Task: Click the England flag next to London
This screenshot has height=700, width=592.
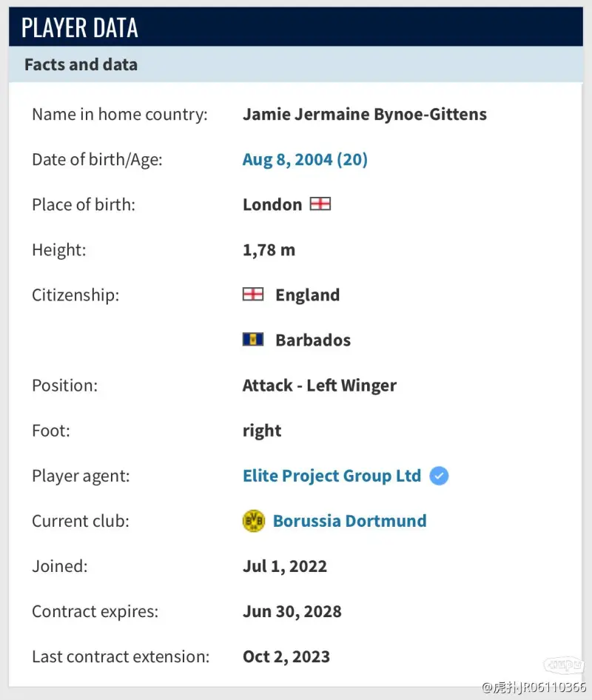Action: coord(320,204)
